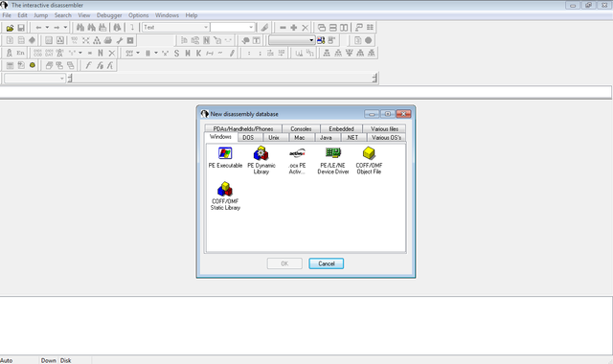Open the Search menu

[x=63, y=15]
